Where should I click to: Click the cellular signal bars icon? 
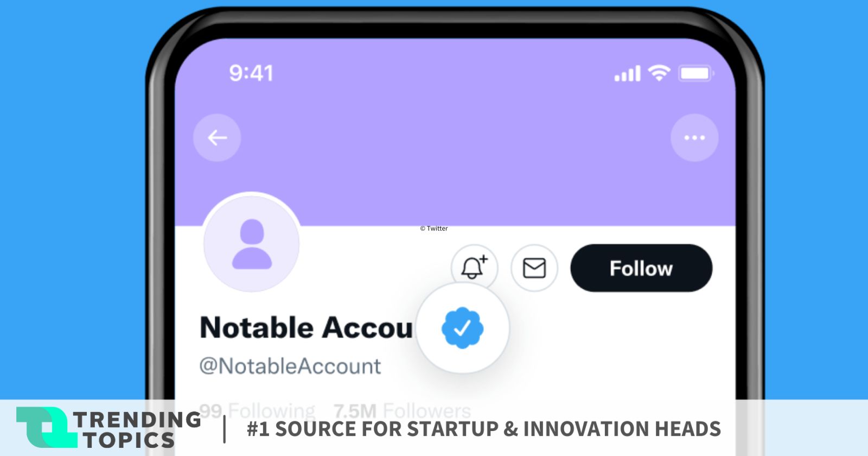[x=627, y=73]
